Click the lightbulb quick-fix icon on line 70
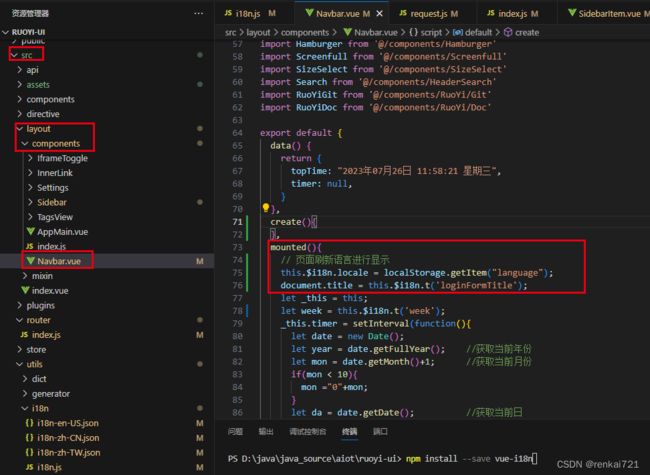Screen dimensions: 650x475 (265, 208)
